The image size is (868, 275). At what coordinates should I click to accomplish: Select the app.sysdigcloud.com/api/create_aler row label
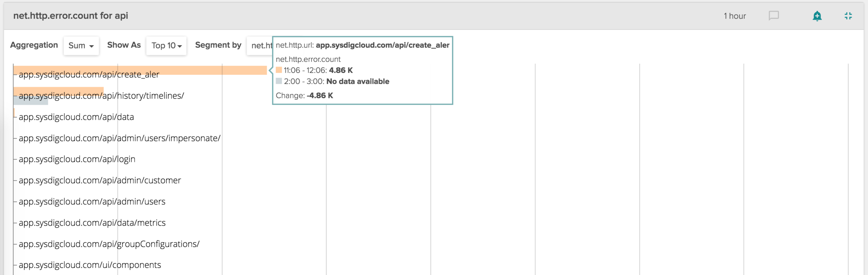coord(89,74)
